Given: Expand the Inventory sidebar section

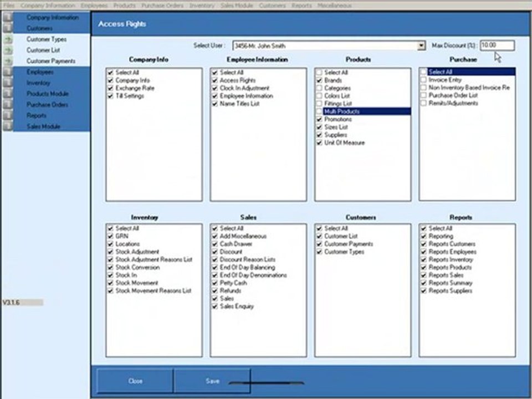Looking at the screenshot, I should click(x=38, y=83).
